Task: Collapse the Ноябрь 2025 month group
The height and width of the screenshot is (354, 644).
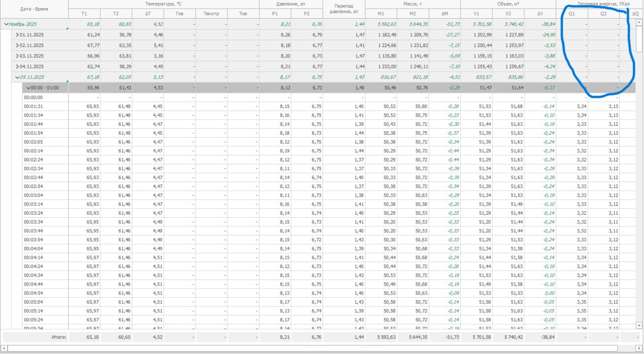Action: [6, 24]
